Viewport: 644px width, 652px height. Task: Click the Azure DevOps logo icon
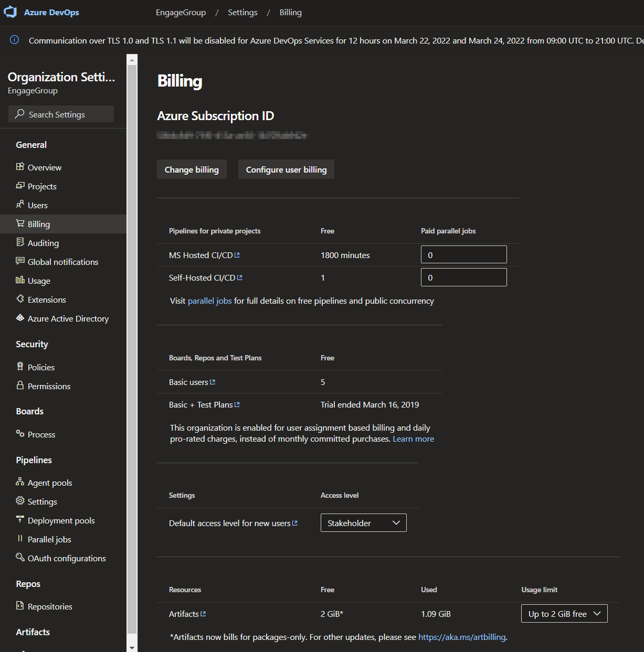pyautogui.click(x=10, y=12)
